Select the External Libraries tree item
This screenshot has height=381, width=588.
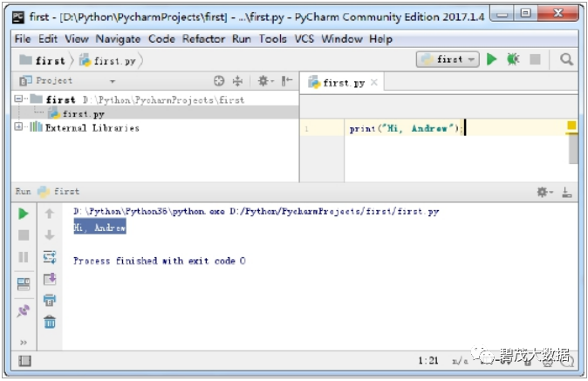pos(92,128)
